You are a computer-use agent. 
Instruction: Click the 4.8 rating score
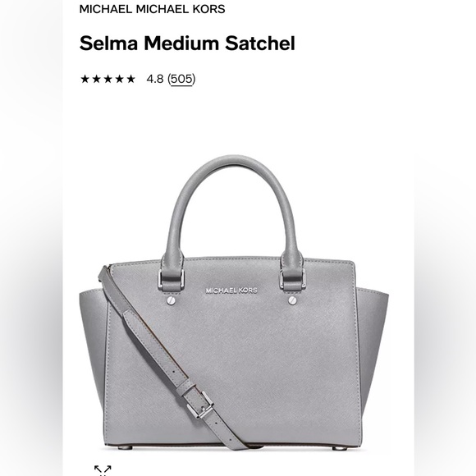point(155,79)
